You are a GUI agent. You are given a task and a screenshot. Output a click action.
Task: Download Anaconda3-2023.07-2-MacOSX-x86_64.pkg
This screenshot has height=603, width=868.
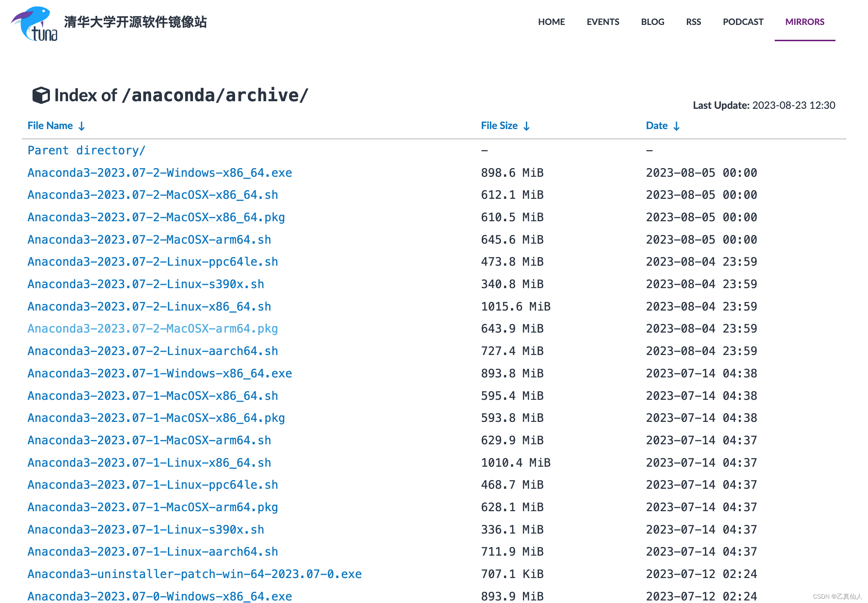pos(156,217)
